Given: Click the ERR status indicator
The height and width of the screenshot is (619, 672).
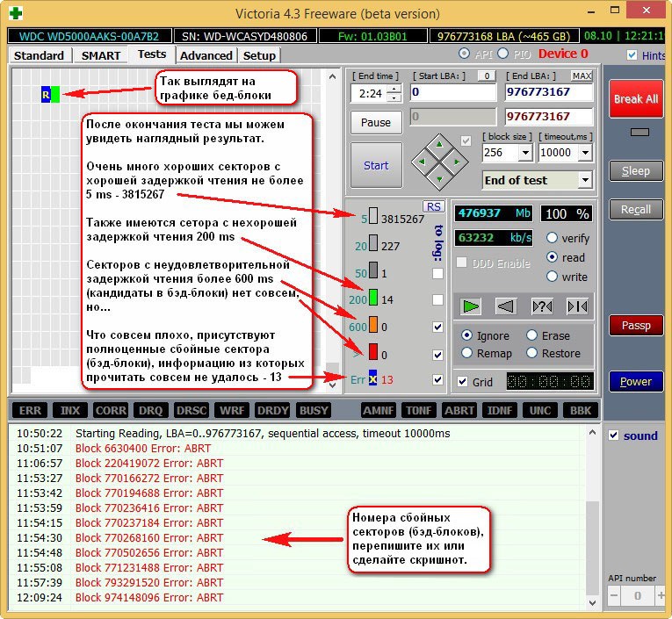Looking at the screenshot, I should point(30,410).
